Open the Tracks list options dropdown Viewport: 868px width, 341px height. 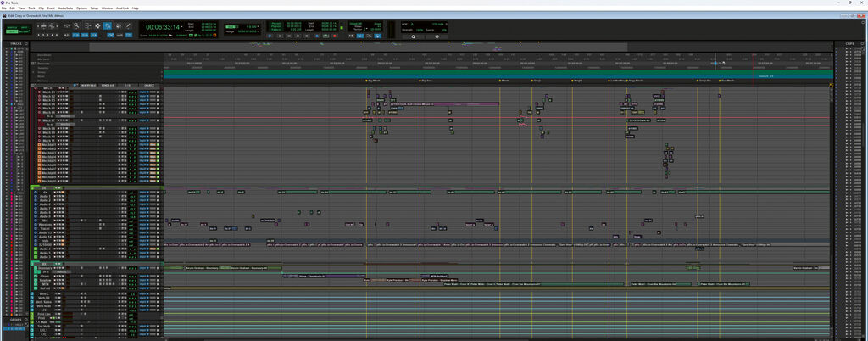coord(27,42)
